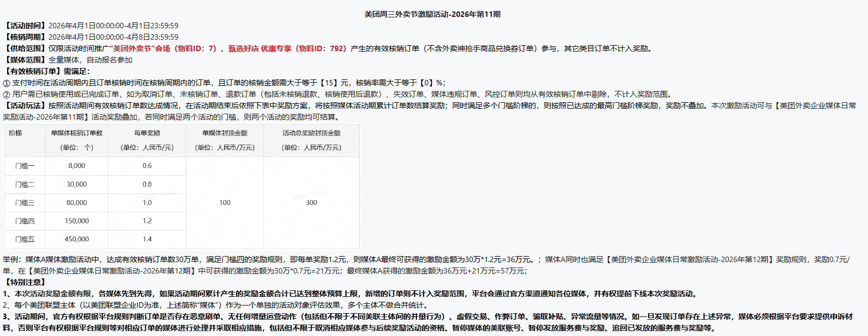Click the 【活动时间】 label

tap(25, 26)
